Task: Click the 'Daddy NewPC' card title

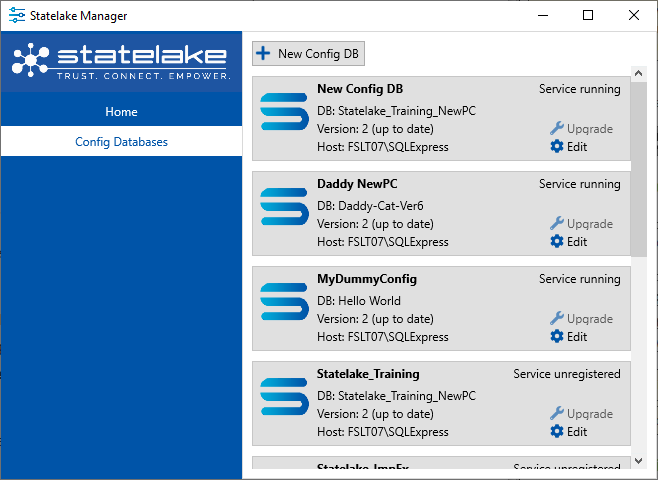Action: point(357,184)
